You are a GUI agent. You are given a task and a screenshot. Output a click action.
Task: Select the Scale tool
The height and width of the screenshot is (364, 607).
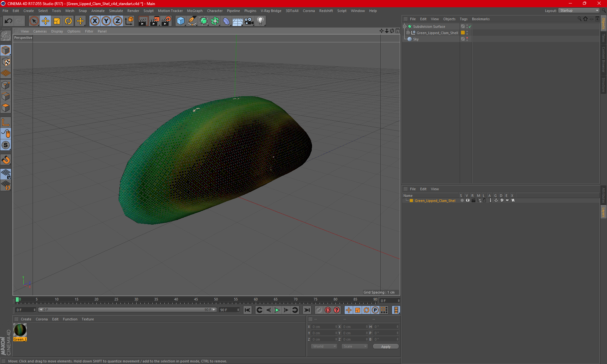(57, 21)
